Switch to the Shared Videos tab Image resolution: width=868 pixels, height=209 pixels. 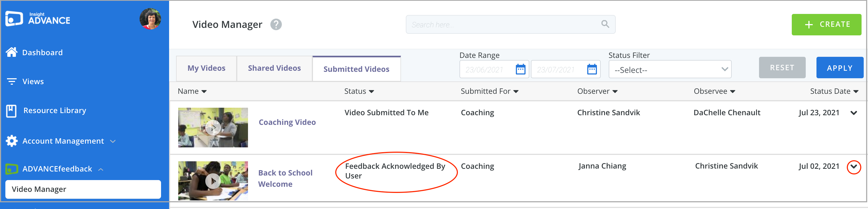[x=274, y=68]
